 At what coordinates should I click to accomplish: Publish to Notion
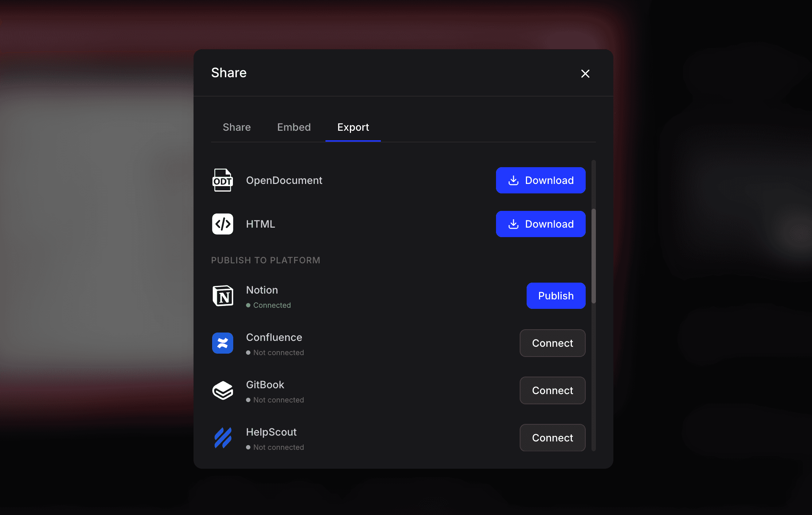[x=556, y=296]
